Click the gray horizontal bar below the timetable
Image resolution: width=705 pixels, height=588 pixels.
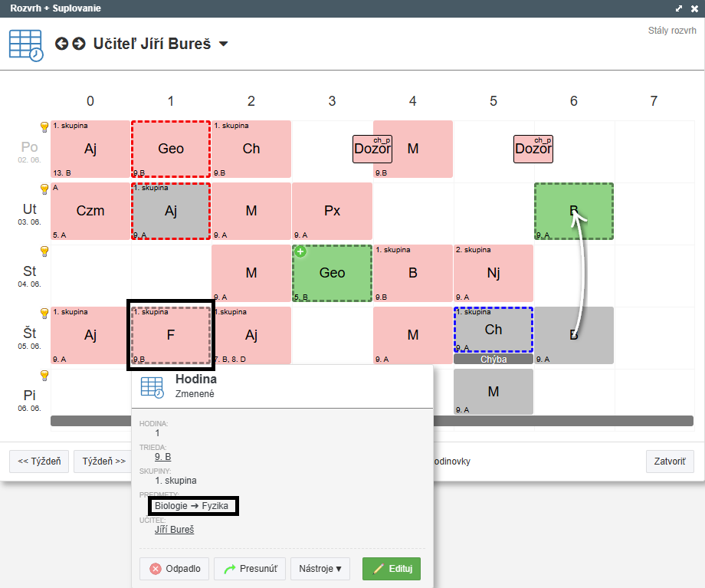[563, 421]
